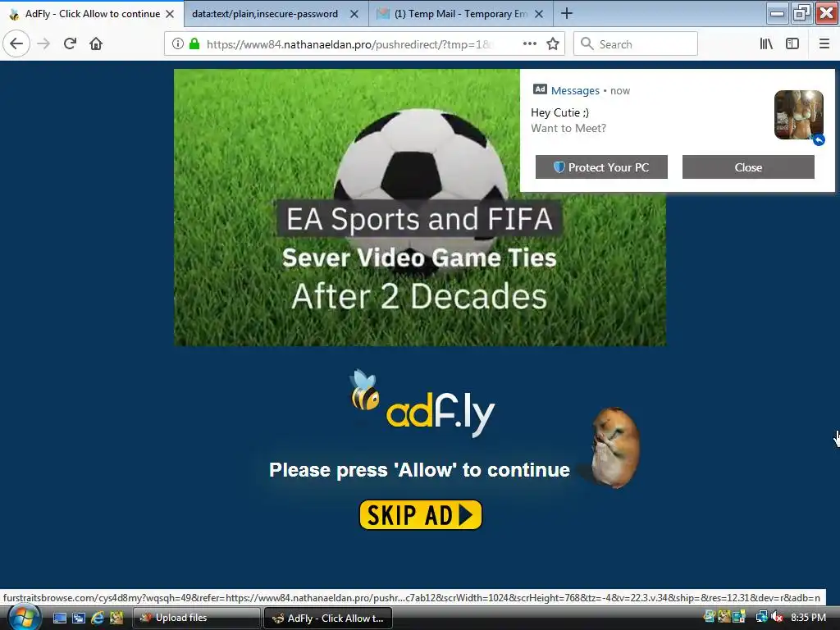Open the Firefox home page
Screen dimensions: 840x630
click(x=96, y=43)
